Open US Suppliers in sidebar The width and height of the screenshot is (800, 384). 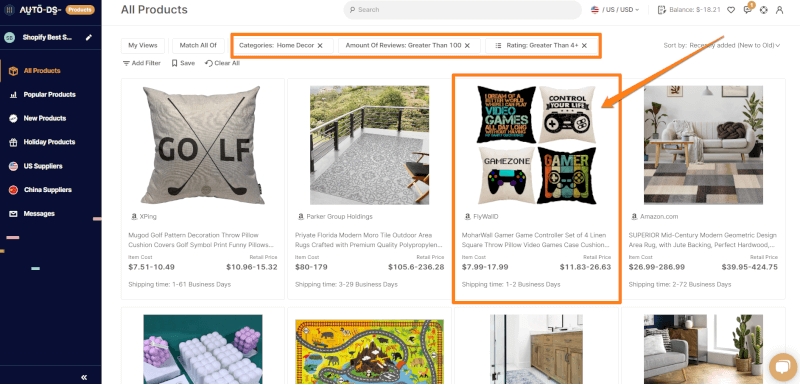[x=43, y=166]
